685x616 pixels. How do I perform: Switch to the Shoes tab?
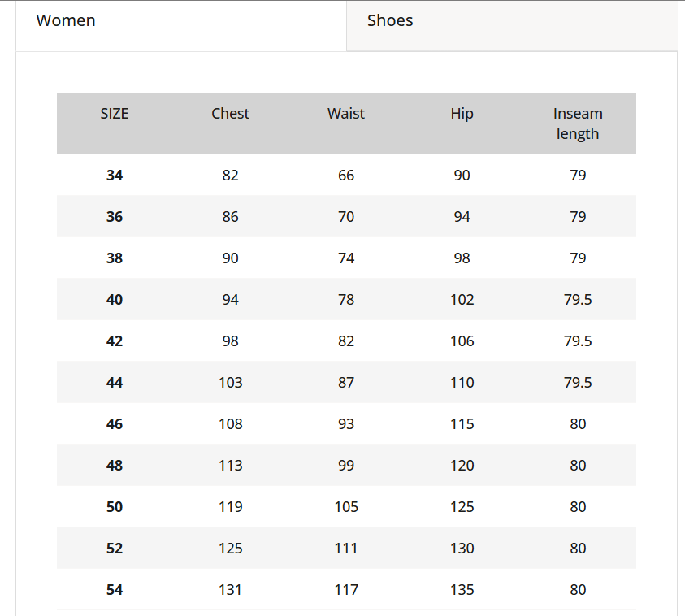[x=390, y=21]
